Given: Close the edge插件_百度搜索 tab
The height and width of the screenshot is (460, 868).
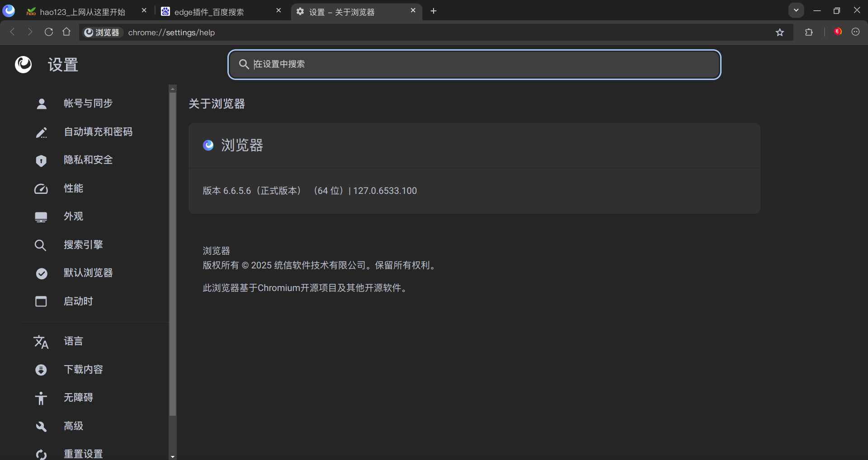Looking at the screenshot, I should click(278, 10).
